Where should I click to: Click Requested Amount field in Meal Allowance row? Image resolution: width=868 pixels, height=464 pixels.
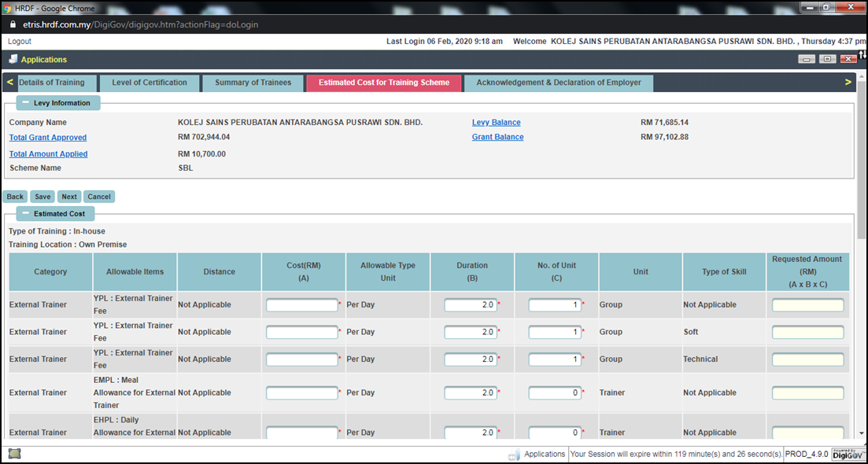click(x=807, y=392)
